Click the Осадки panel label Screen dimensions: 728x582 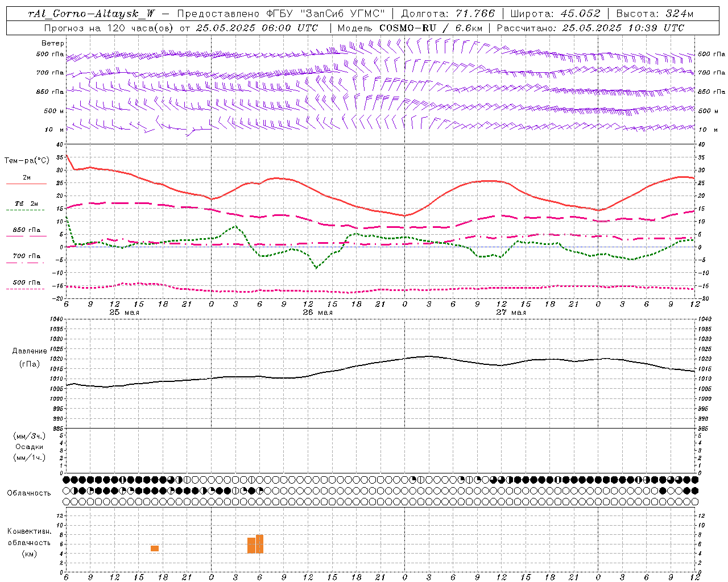(x=30, y=447)
